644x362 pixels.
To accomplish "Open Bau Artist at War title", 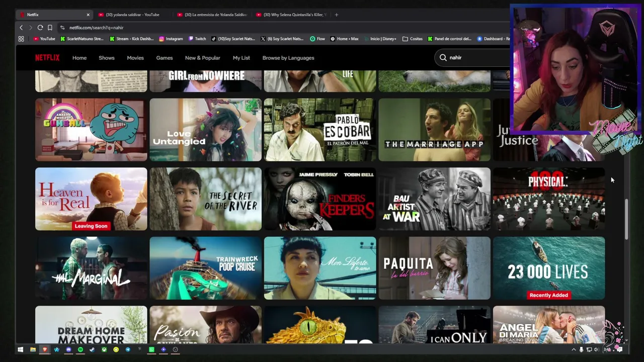I will (434, 199).
